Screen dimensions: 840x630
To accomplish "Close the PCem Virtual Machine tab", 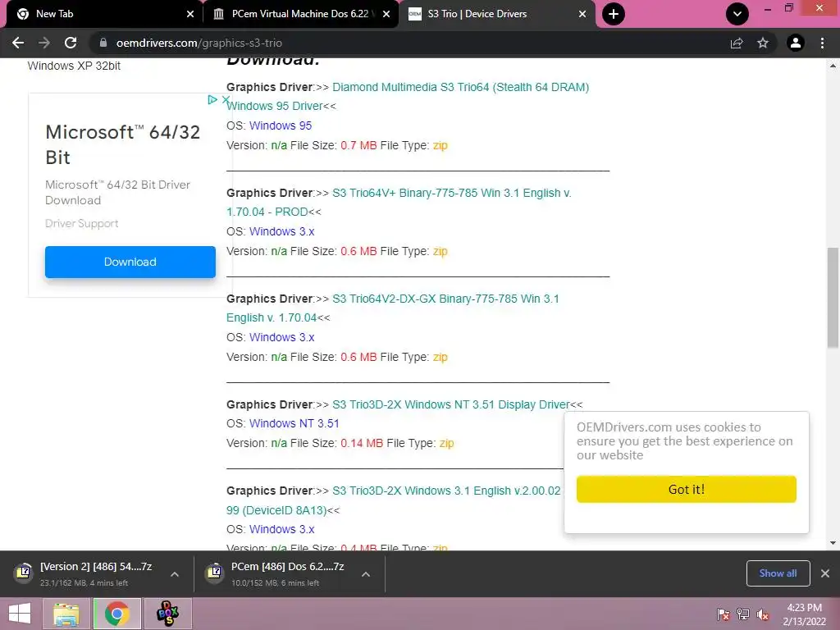I will click(386, 14).
